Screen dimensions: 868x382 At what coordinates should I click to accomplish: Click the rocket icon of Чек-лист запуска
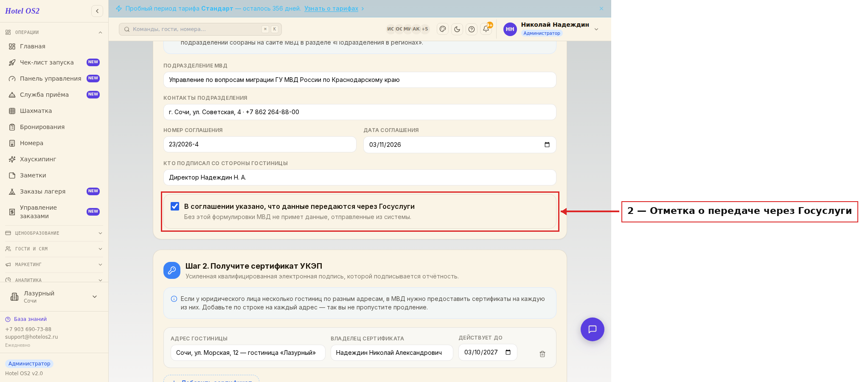12,62
